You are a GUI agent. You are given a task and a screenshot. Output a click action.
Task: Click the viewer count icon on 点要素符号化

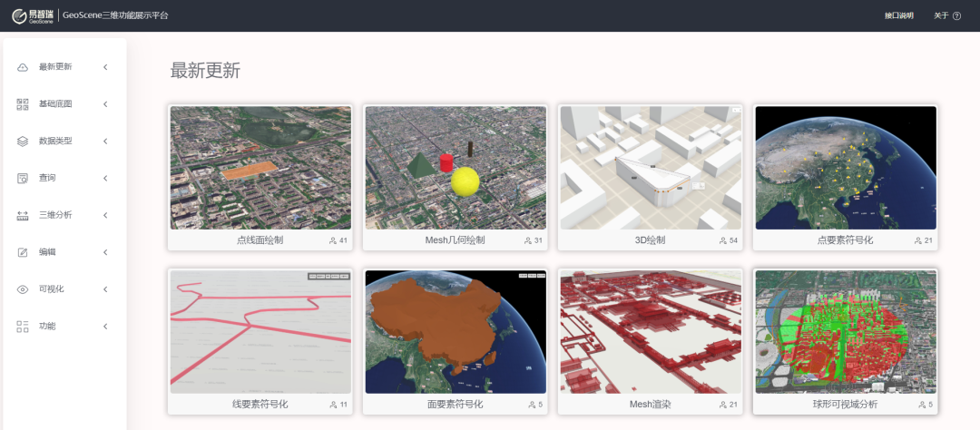[x=917, y=240]
